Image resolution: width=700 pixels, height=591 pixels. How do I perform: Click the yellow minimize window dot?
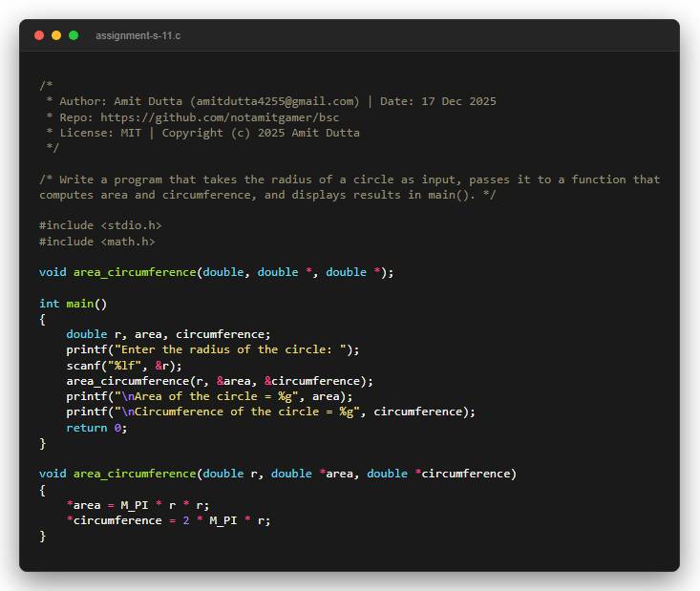(56, 35)
